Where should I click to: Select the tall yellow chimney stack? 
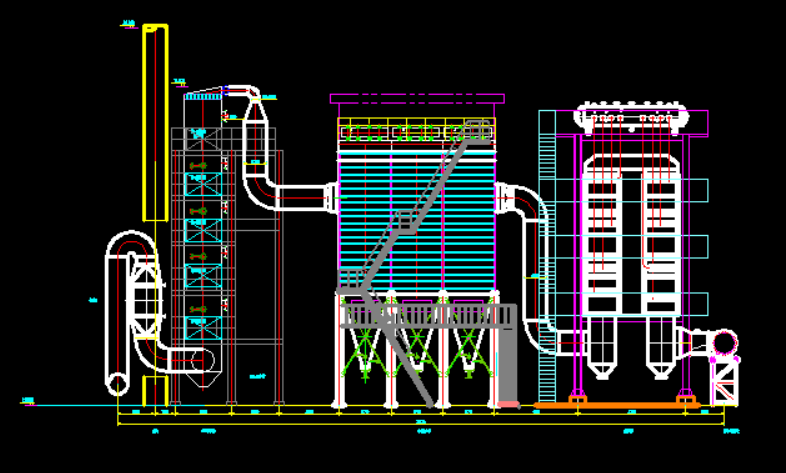(155, 122)
